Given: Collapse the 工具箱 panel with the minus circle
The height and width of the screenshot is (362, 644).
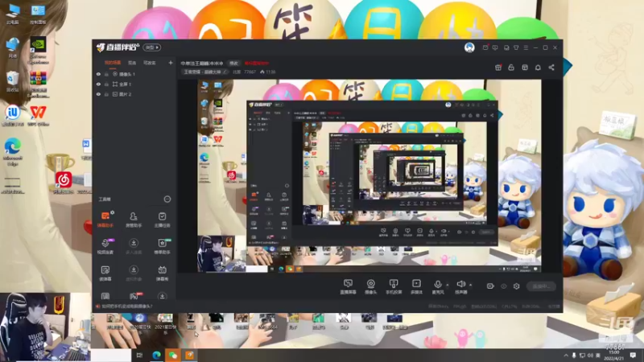Looking at the screenshot, I should [167, 199].
